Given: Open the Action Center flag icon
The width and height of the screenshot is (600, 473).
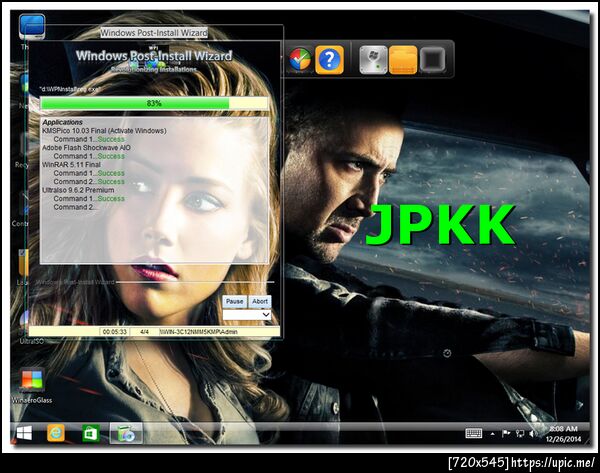Looking at the screenshot, I should click(x=506, y=433).
